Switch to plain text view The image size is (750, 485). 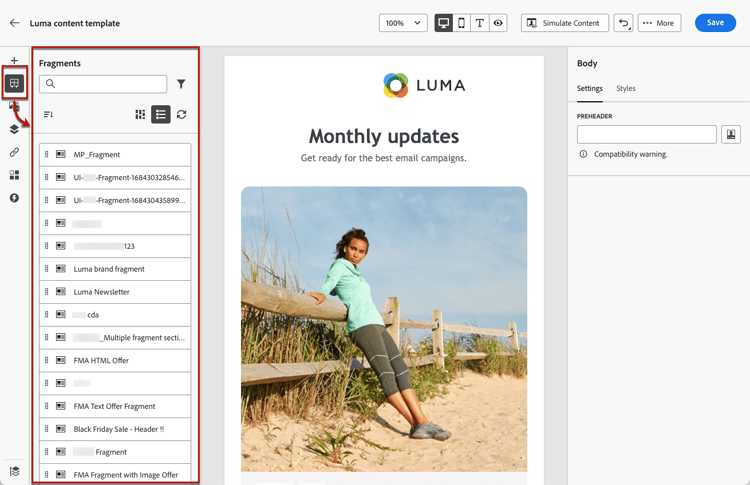coord(480,23)
